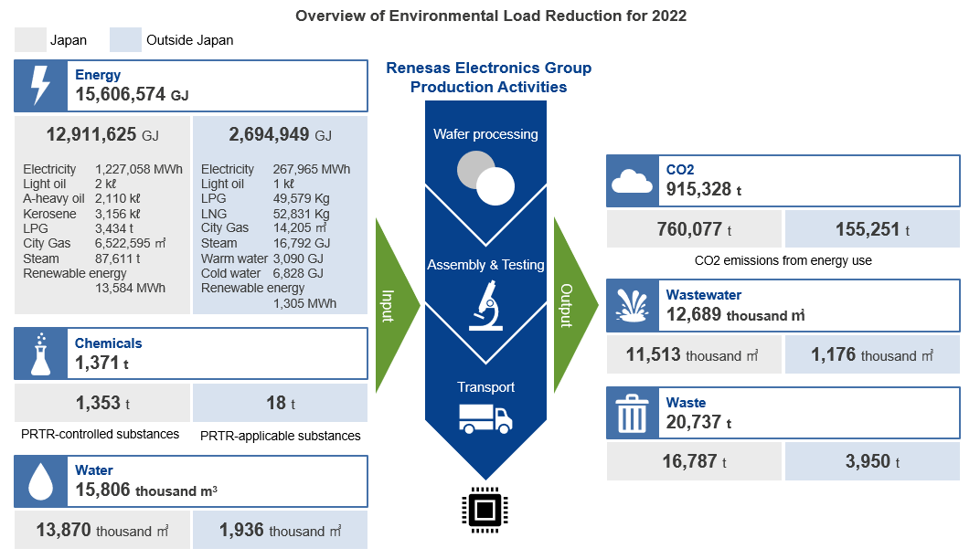Screen dimensions: 980x559
Task: Click Water total 15,806 thousand m³
Action: [x=146, y=490]
